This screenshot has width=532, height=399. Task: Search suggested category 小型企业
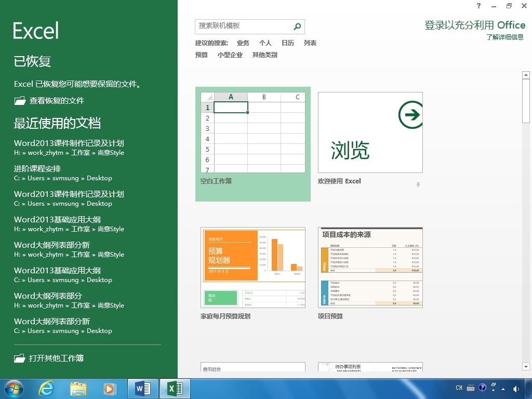point(230,55)
